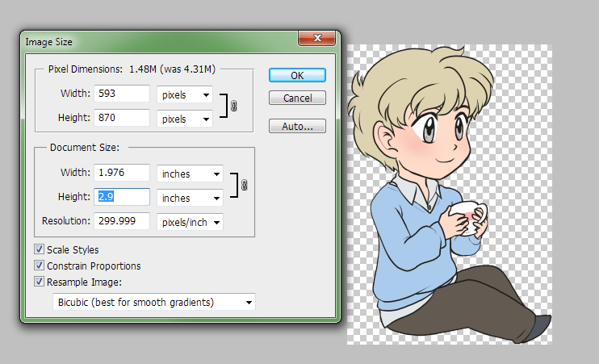This screenshot has height=364, width=599.
Task: Open the Auto... resolution dialog
Action: point(297,126)
